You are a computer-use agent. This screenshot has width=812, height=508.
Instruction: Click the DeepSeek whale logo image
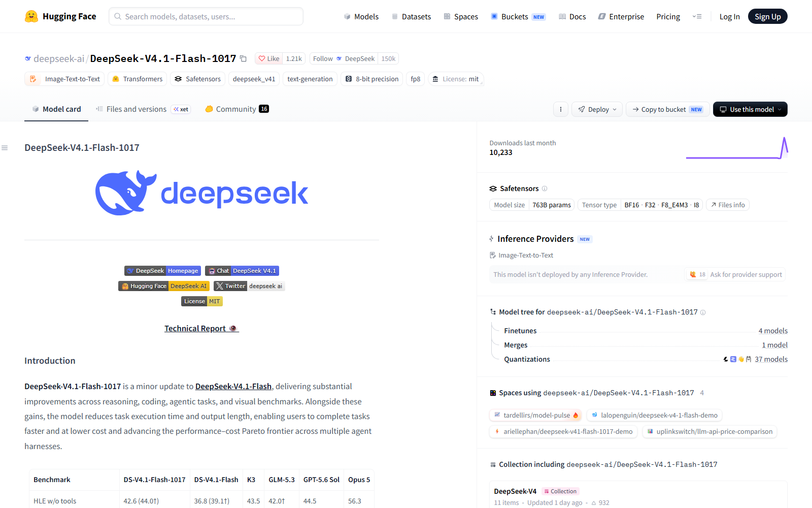(x=201, y=193)
